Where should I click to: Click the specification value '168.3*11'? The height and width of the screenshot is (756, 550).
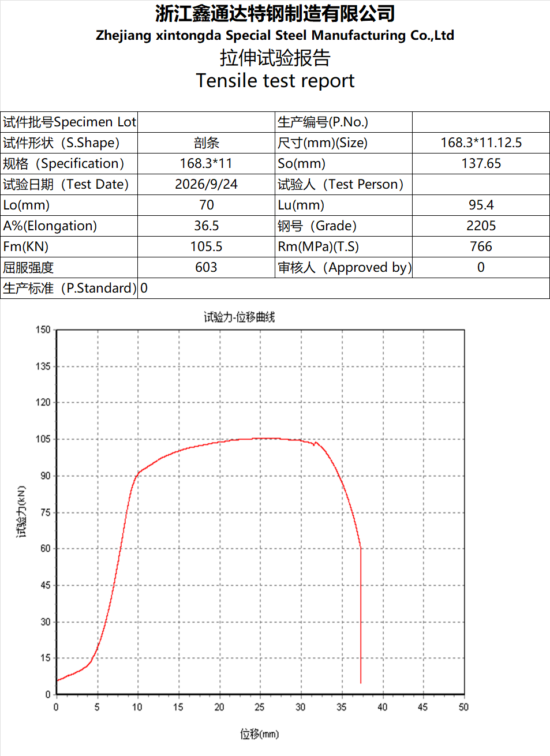pyautogui.click(x=206, y=164)
